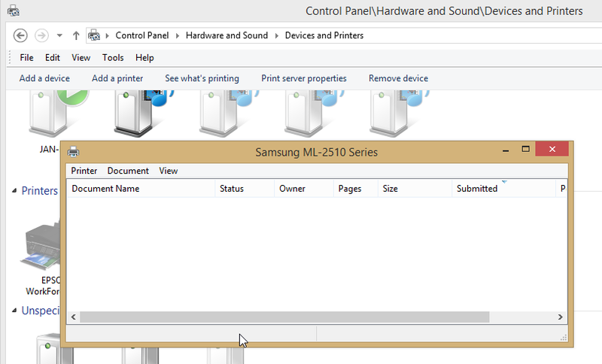Open the File menu
Image resolution: width=602 pixels, height=364 pixels.
[x=26, y=58]
